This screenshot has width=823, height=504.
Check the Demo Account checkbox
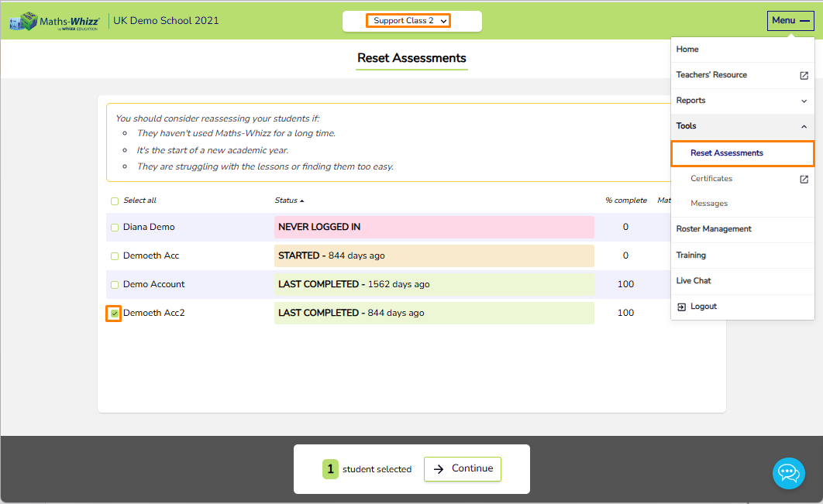[x=115, y=285]
